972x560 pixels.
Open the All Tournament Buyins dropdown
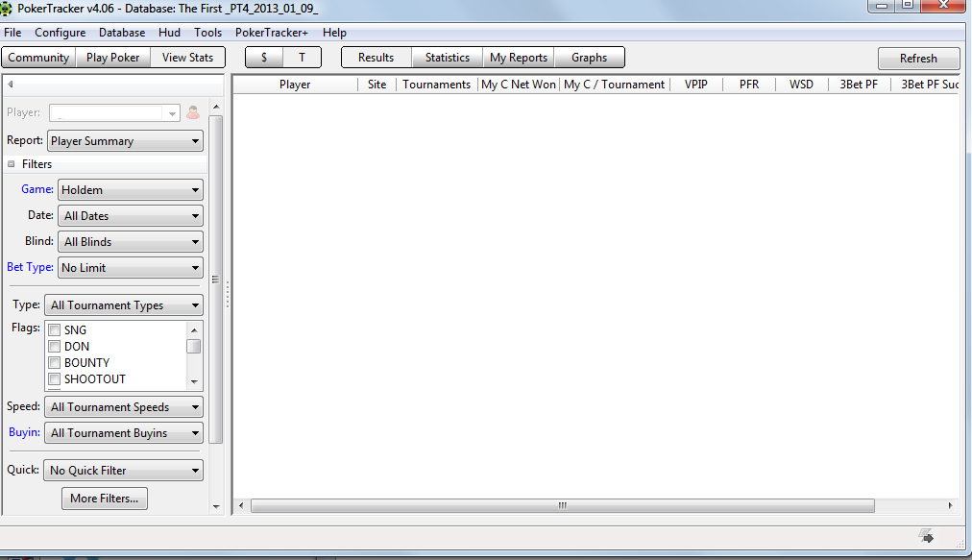click(124, 433)
